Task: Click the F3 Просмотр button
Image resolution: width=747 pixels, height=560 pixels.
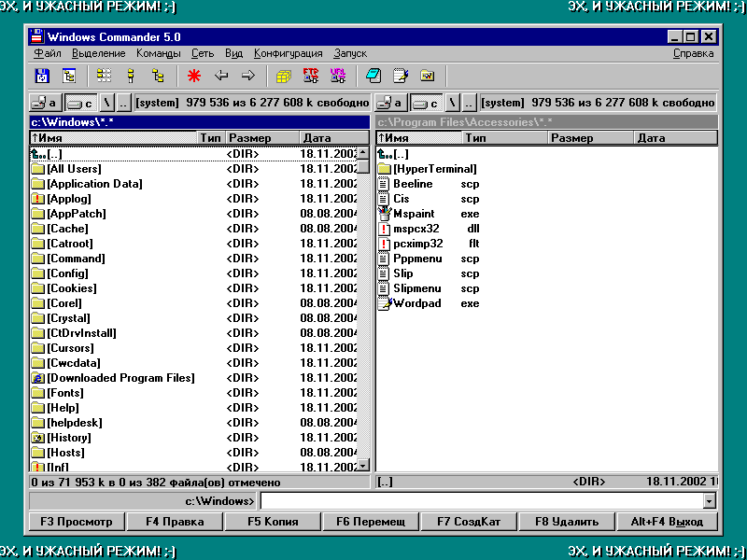Action: [77, 522]
